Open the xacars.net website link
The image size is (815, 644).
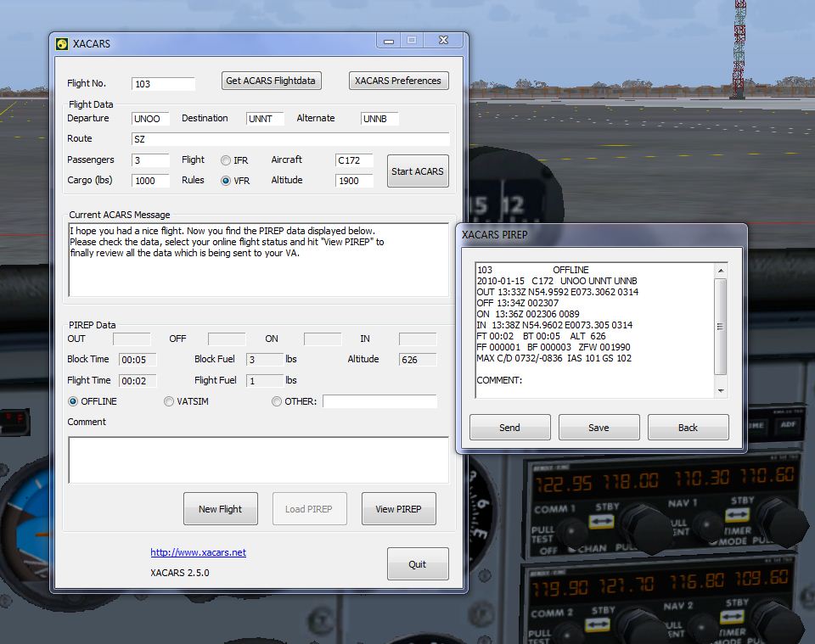[x=199, y=552]
